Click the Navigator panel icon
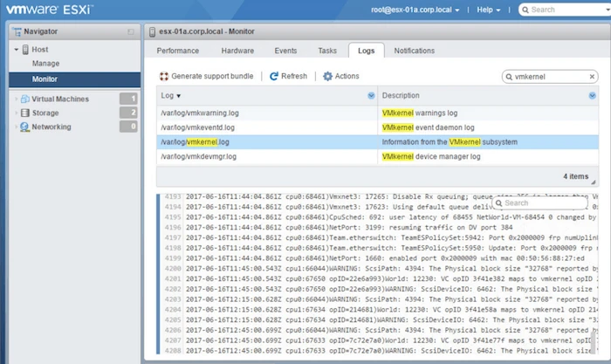This screenshot has height=364, width=611. click(17, 31)
